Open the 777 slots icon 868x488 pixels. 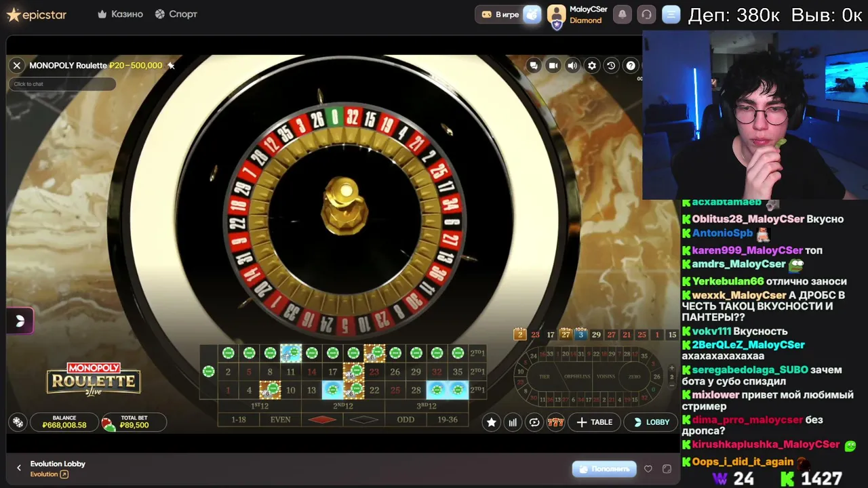pyautogui.click(x=555, y=422)
